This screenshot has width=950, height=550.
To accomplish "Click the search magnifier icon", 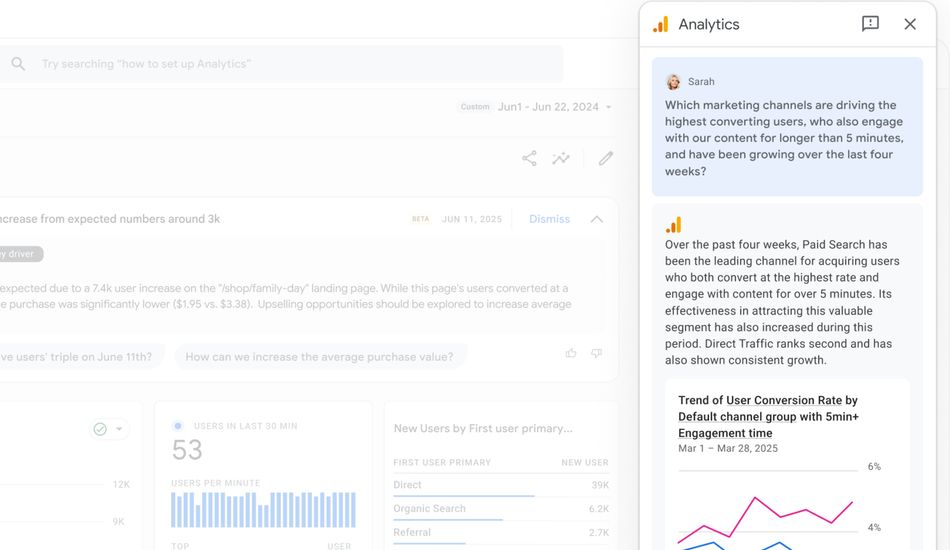I will [18, 64].
